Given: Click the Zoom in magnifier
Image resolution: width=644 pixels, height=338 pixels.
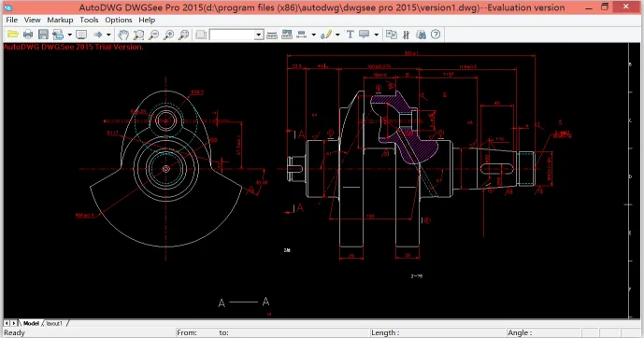Looking at the screenshot, I should coord(168,35).
